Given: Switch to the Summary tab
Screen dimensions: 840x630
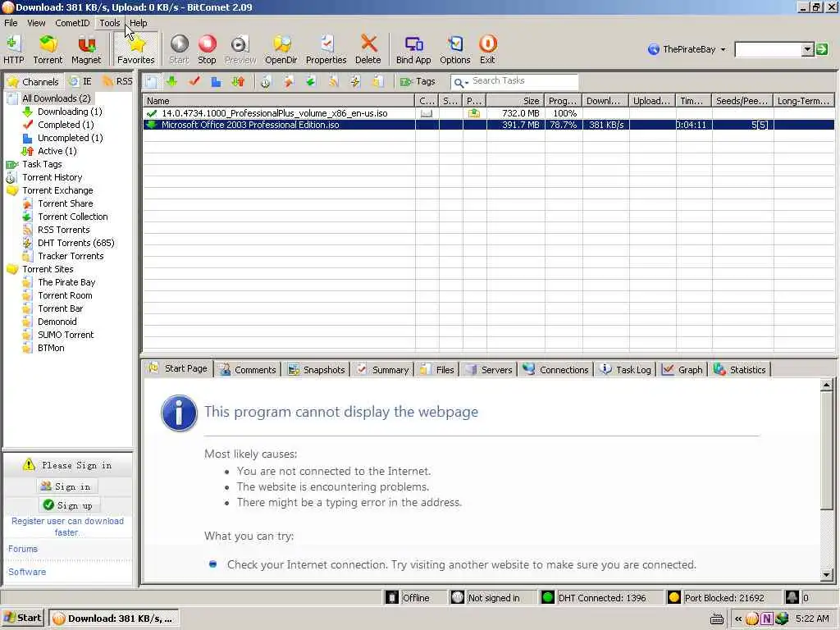Looking at the screenshot, I should tap(383, 370).
